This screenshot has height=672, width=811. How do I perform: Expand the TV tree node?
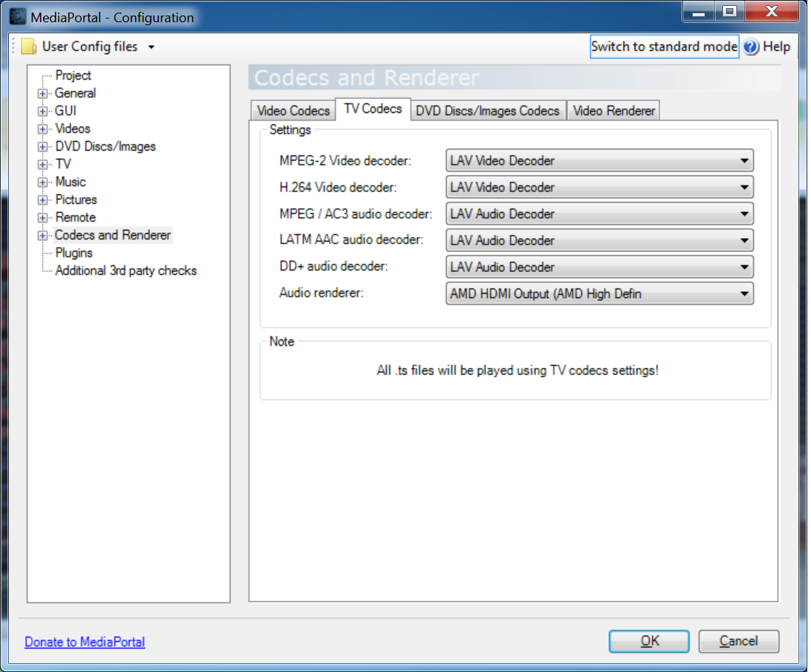click(43, 165)
